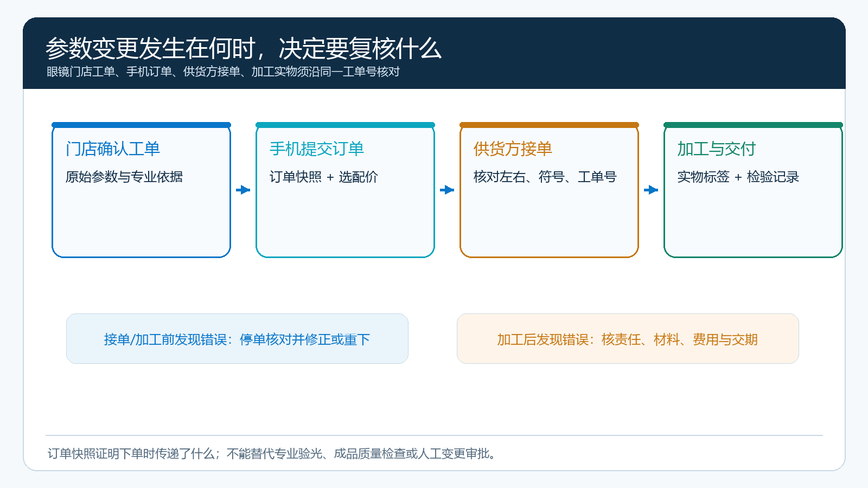
Task: Select the 手机提交订单 card title
Action: pyautogui.click(x=317, y=149)
